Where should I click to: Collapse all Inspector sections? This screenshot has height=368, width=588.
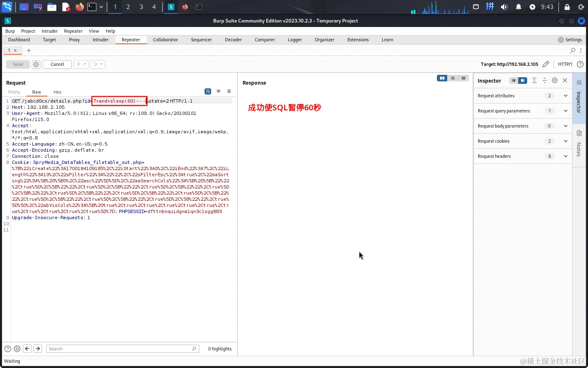tap(544, 81)
